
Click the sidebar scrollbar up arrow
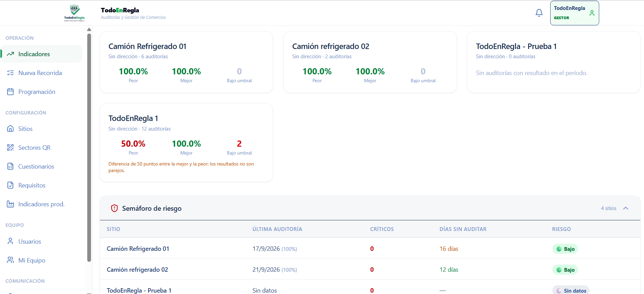coord(89,29)
